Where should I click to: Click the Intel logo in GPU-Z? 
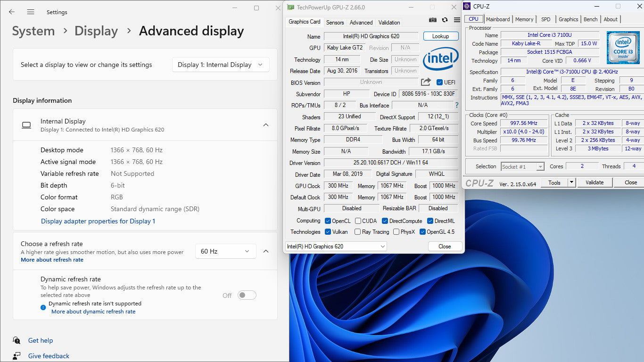click(440, 59)
